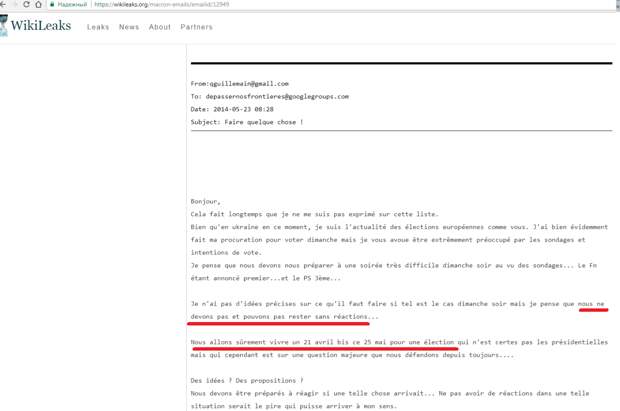Click the browser back arrow
This screenshot has width=620, height=411.
3,4
